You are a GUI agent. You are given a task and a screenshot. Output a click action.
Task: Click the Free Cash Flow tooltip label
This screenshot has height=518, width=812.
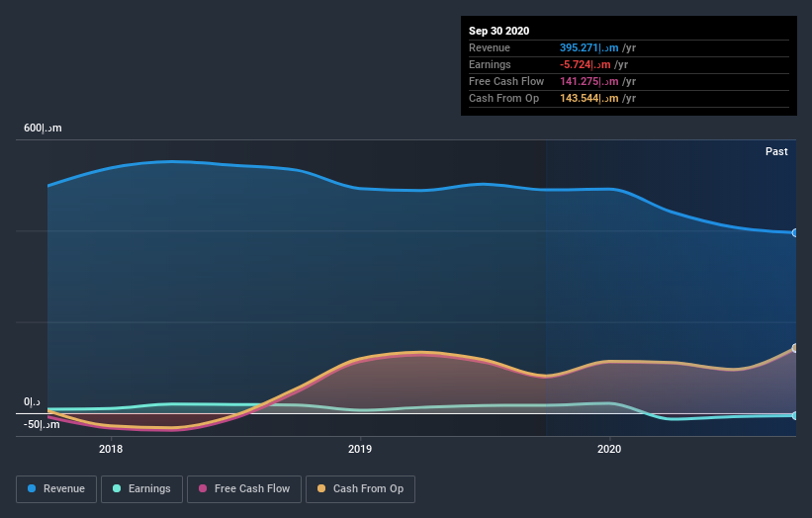tap(506, 81)
